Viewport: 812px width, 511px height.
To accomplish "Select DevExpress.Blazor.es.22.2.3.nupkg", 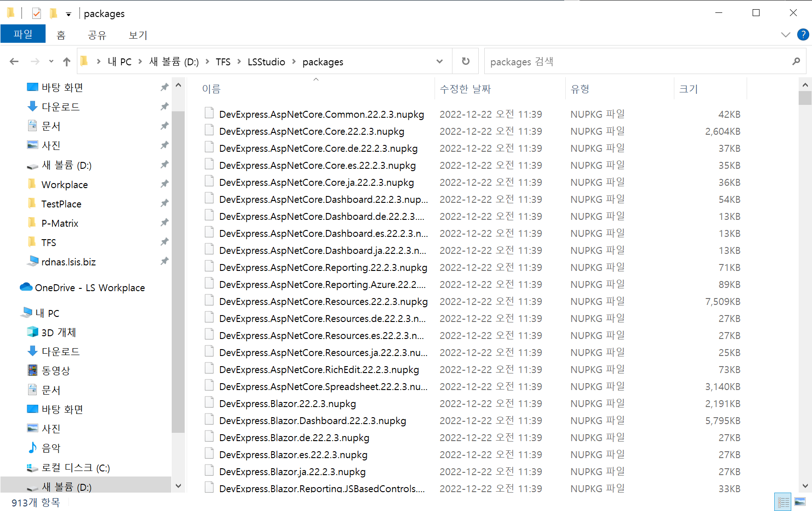I will 293,455.
